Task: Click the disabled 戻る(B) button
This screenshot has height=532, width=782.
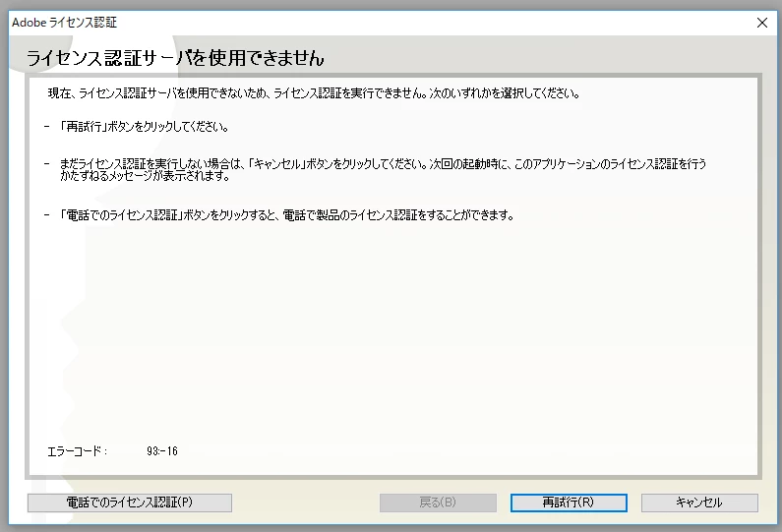Action: (438, 502)
